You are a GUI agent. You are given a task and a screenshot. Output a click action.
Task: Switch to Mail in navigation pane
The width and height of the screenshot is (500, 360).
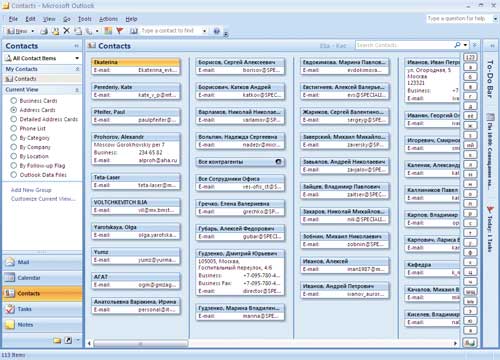[42, 262]
